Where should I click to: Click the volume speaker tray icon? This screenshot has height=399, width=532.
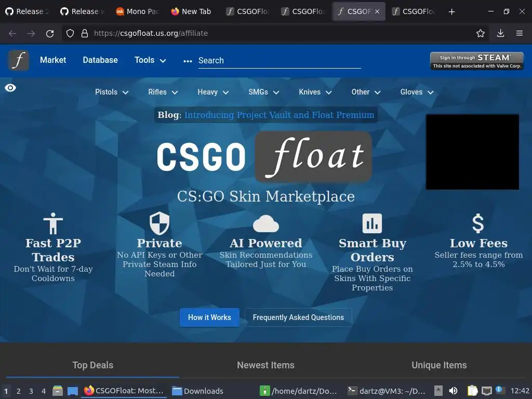click(x=453, y=391)
